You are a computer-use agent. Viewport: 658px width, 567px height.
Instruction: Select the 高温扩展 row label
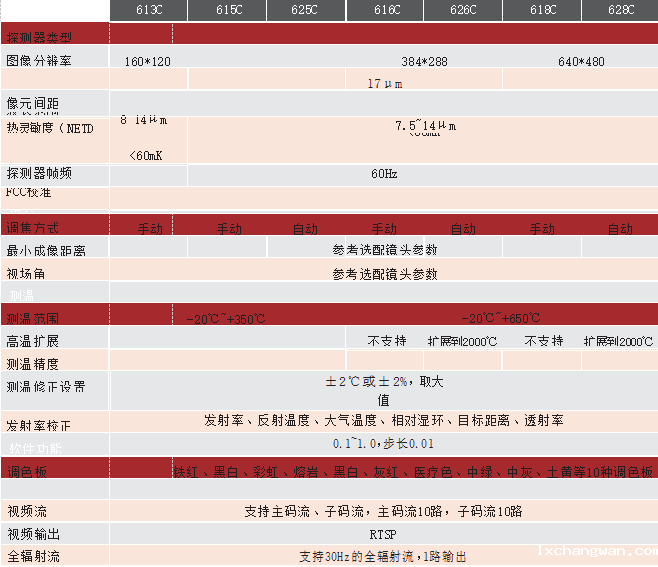coord(33,342)
